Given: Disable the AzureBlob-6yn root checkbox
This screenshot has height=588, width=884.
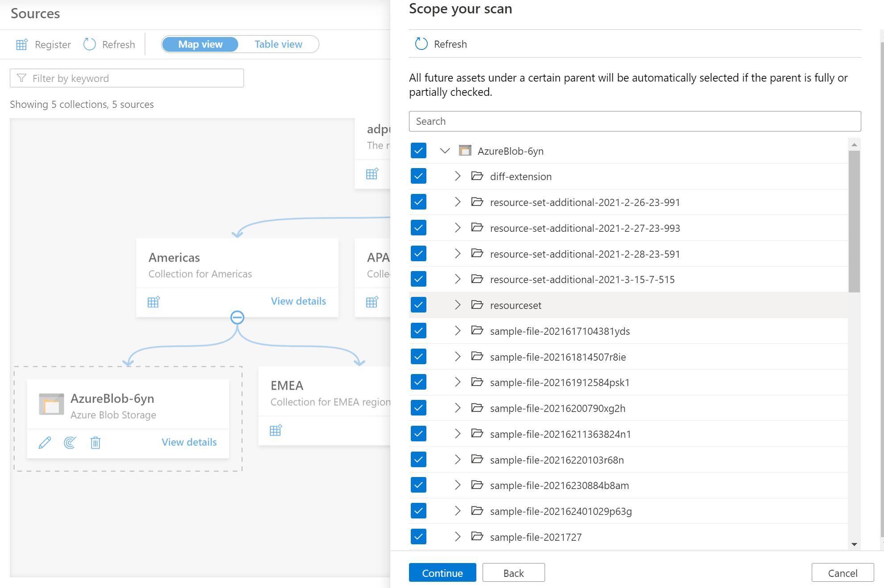Looking at the screenshot, I should tap(419, 151).
